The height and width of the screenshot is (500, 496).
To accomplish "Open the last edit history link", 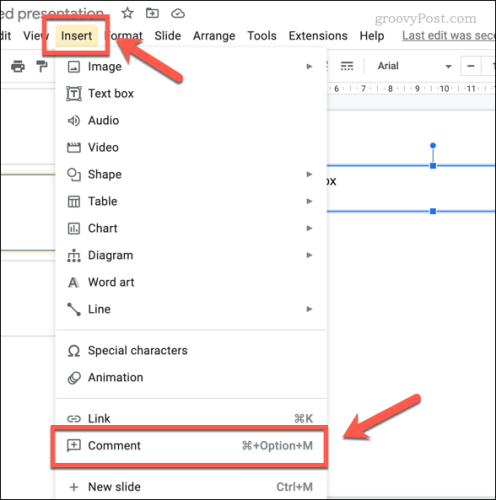I will click(x=449, y=35).
